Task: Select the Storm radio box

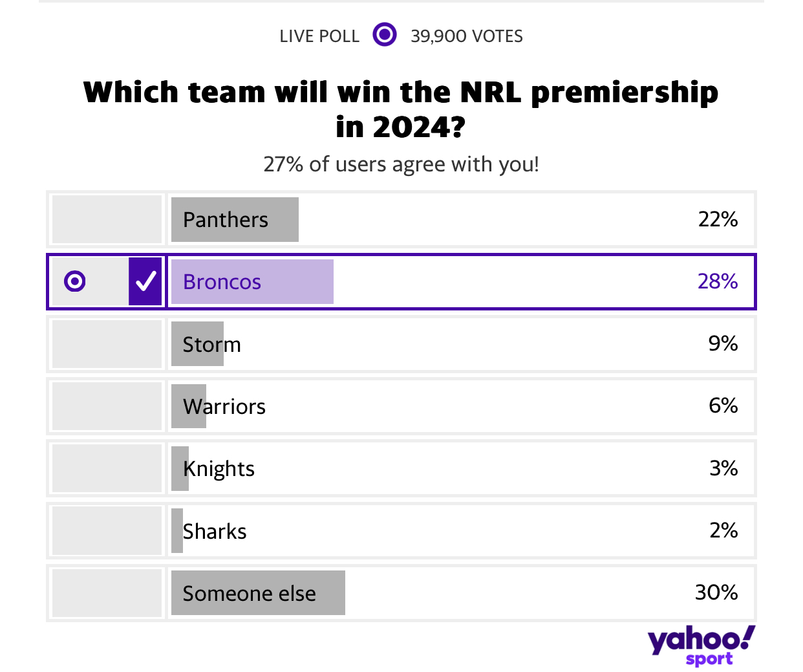Action: [x=107, y=344]
